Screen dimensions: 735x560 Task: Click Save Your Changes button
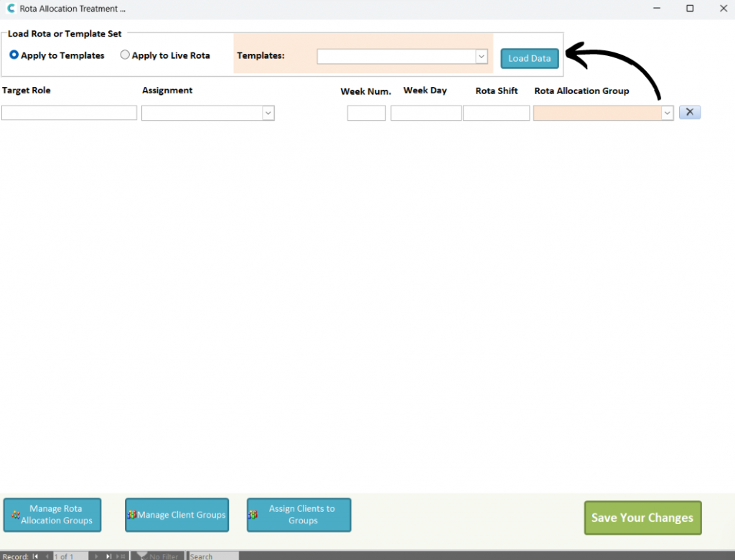[642, 518]
